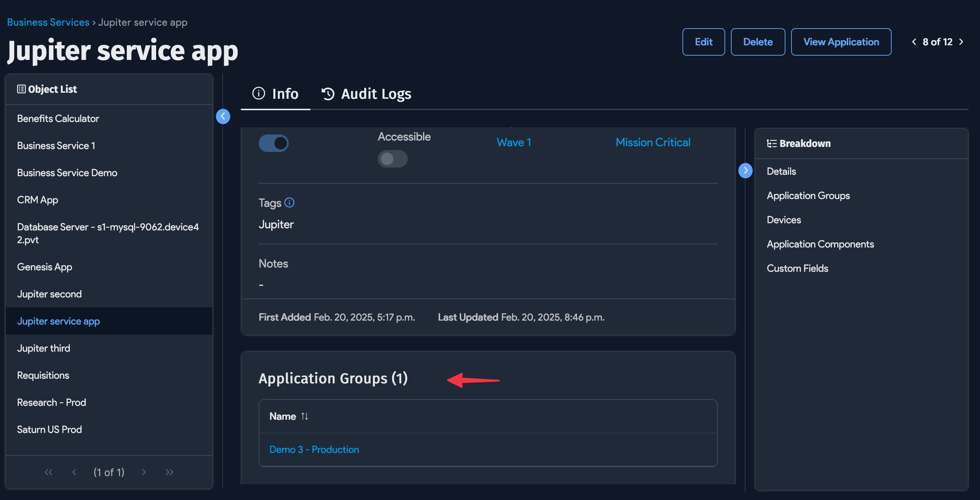Click the Object List panel icon
Viewport: 980px width, 500px height.
point(22,89)
